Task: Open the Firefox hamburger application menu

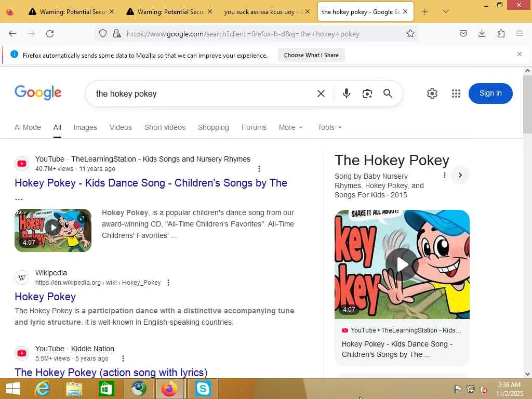Action: (x=520, y=33)
